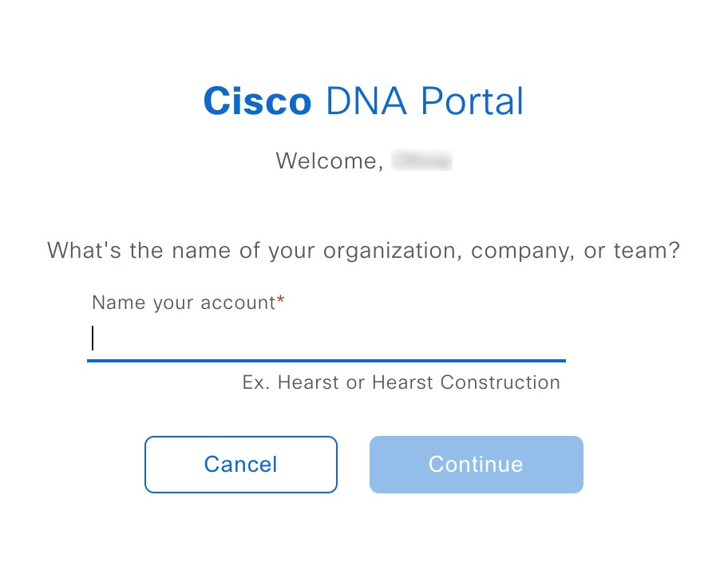Viewport: 728px width, 570px height.
Task: Select Cancel to dismiss the form
Action: tap(240, 464)
